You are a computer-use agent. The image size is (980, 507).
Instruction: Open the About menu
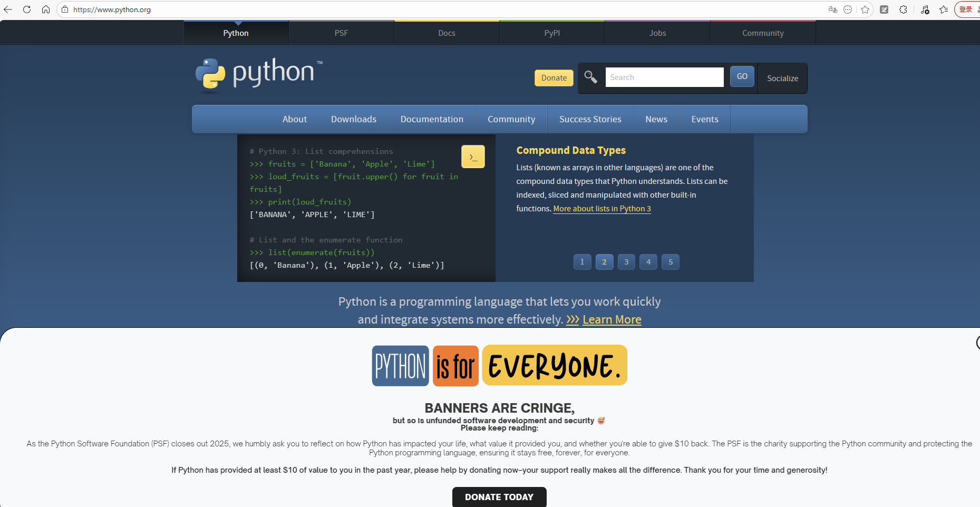(295, 119)
